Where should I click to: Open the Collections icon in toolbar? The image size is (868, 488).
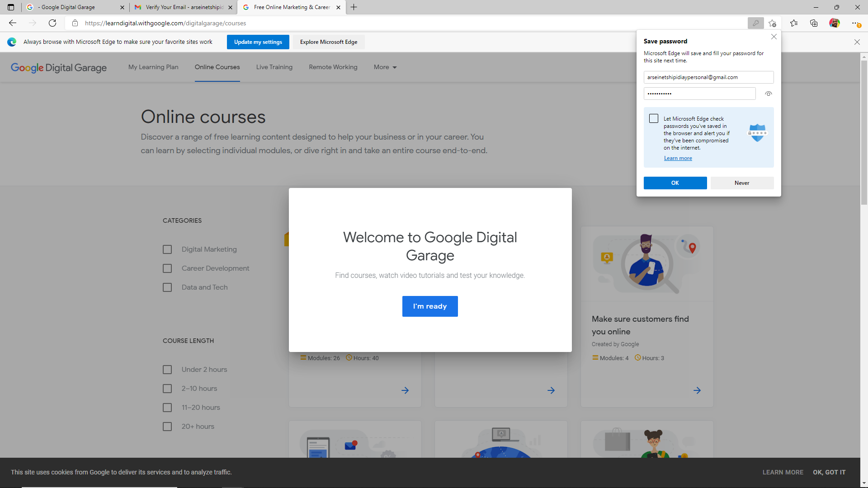coord(814,23)
